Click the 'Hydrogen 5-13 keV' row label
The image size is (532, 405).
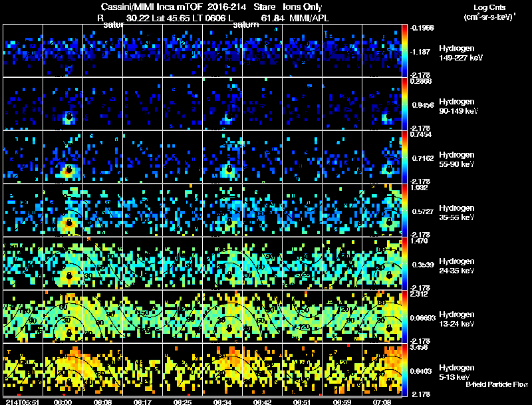pyautogui.click(x=457, y=372)
